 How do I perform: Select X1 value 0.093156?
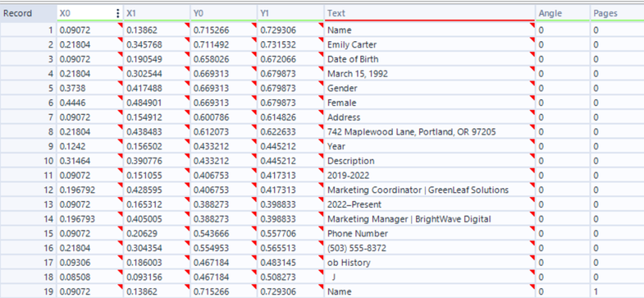click(157, 277)
